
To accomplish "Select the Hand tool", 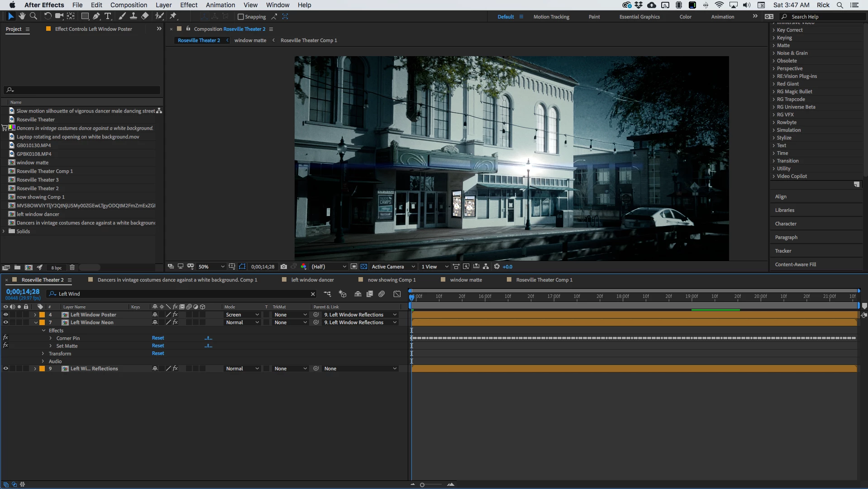I will (x=22, y=16).
